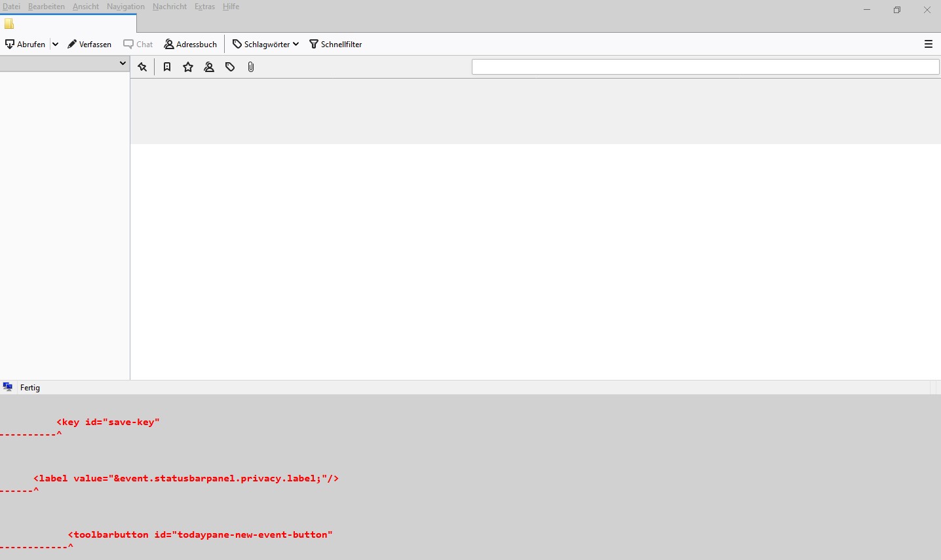Open the Ansicht menu
Image resolution: width=941 pixels, height=560 pixels.
point(86,7)
